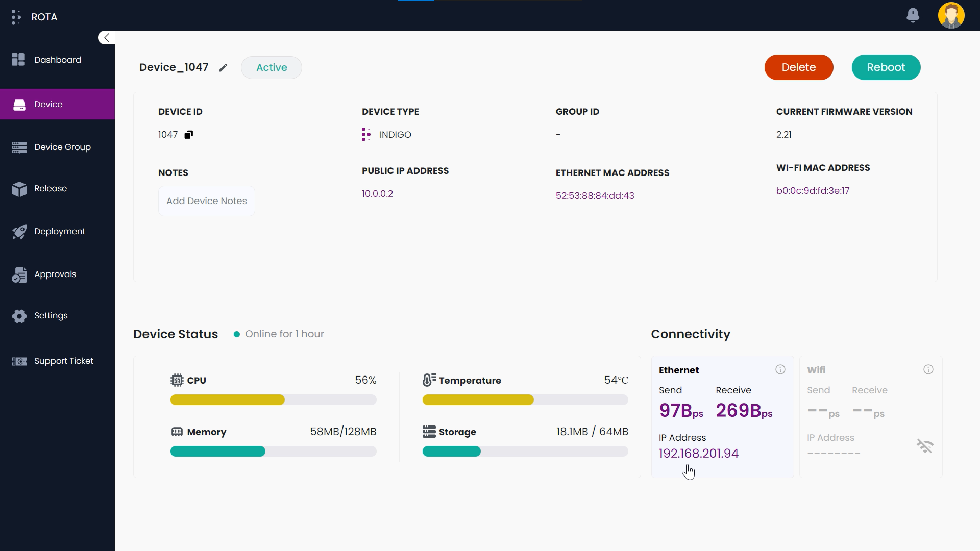Click the Ethernet connectivity info icon
980x551 pixels.
pyautogui.click(x=780, y=370)
